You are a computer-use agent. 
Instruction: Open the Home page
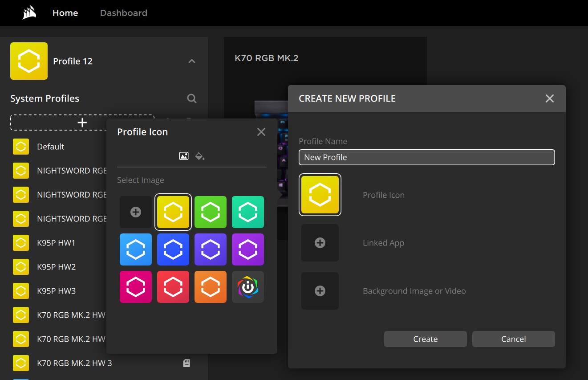(x=65, y=13)
